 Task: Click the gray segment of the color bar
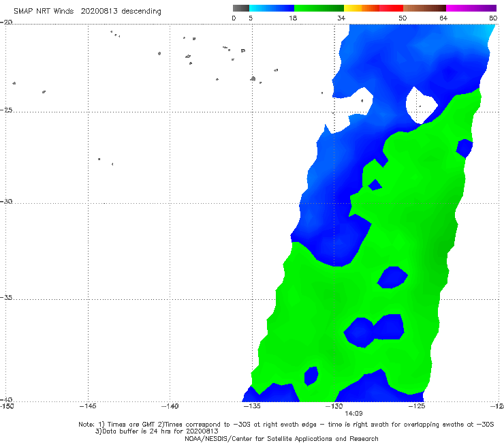[241, 8]
